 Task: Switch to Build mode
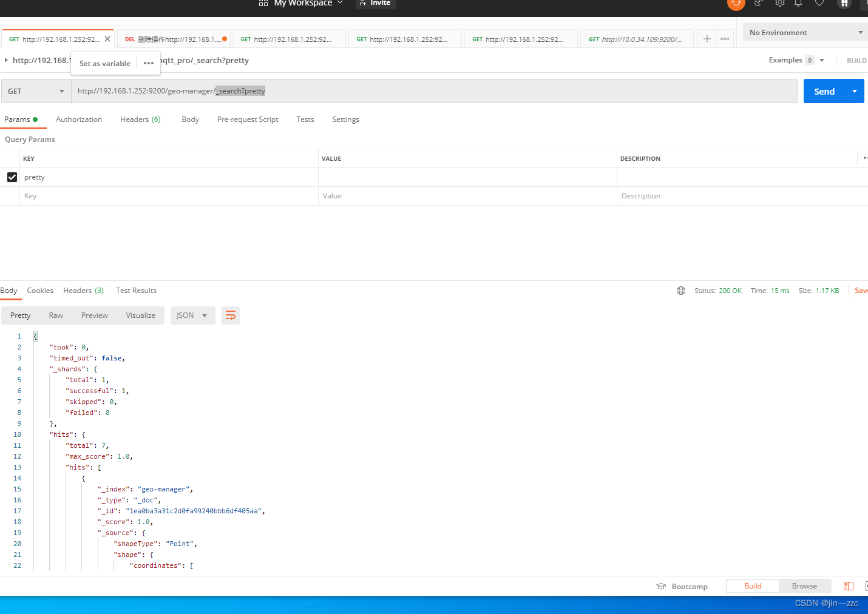(x=753, y=586)
